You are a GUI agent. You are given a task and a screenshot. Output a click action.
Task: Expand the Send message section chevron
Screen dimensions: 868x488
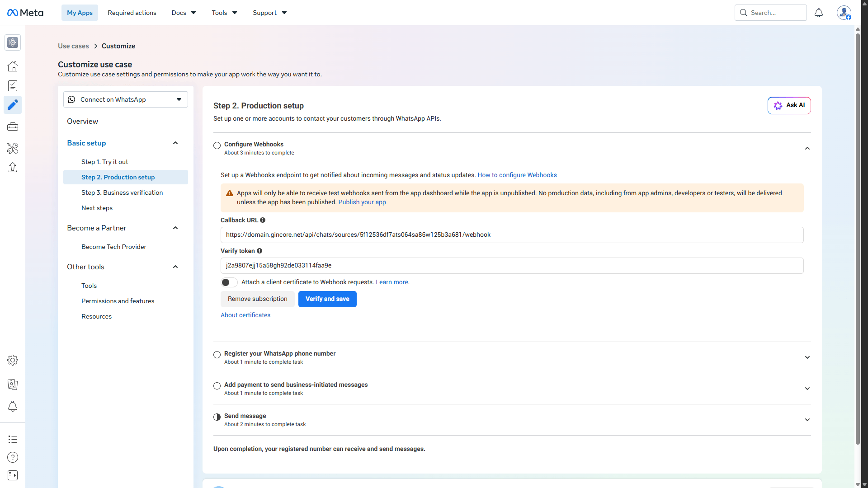(807, 420)
